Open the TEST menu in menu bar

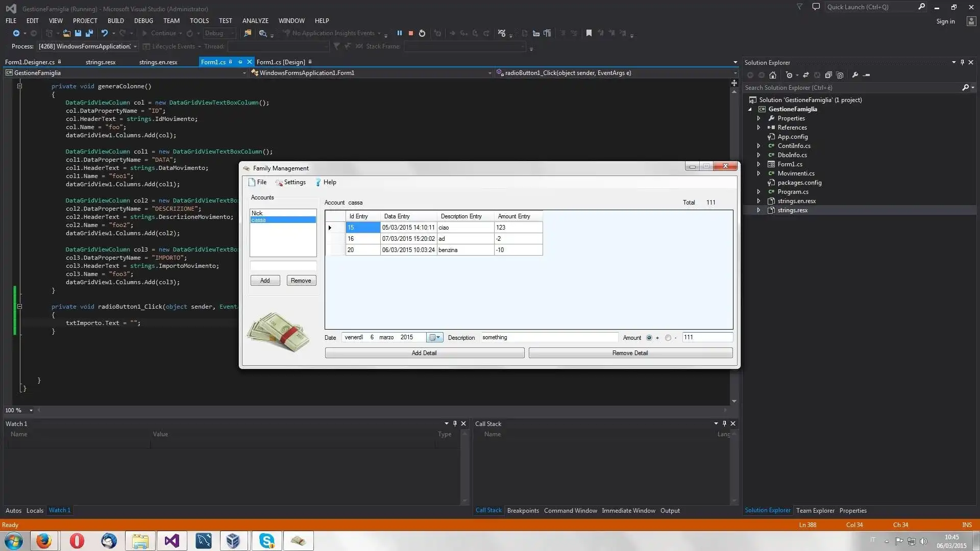coord(225,20)
